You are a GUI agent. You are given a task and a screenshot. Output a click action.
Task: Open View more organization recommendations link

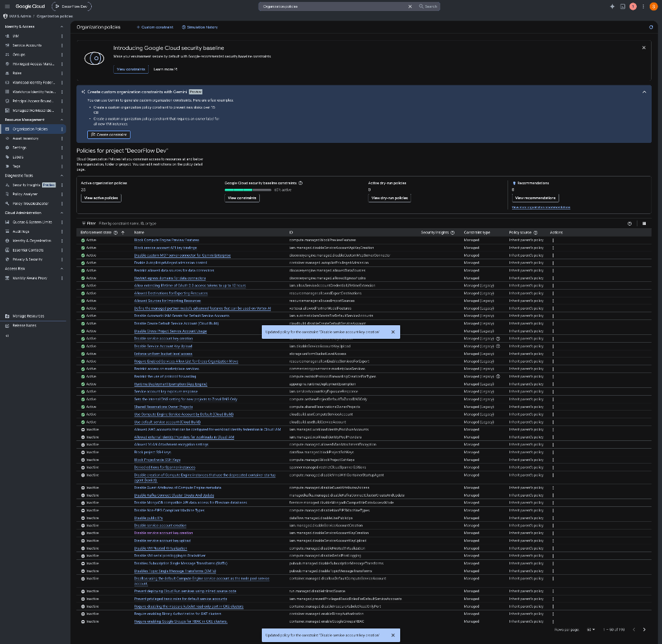[541, 208]
